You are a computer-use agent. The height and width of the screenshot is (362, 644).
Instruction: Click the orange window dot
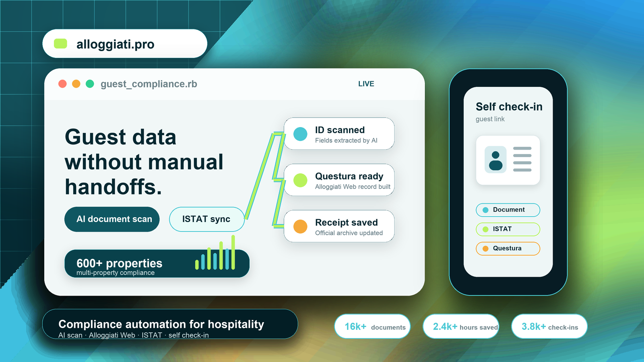[76, 84]
